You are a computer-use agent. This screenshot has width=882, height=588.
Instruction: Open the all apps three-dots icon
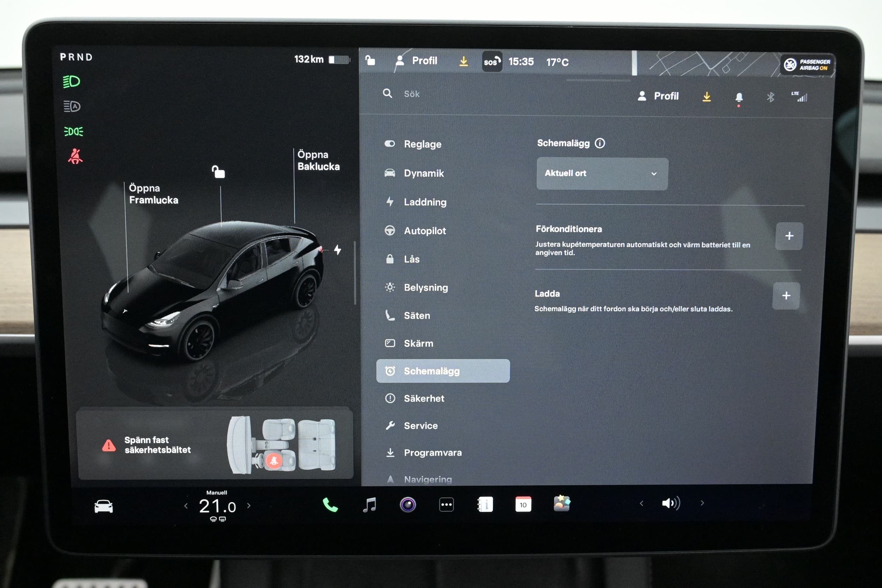pyautogui.click(x=446, y=505)
